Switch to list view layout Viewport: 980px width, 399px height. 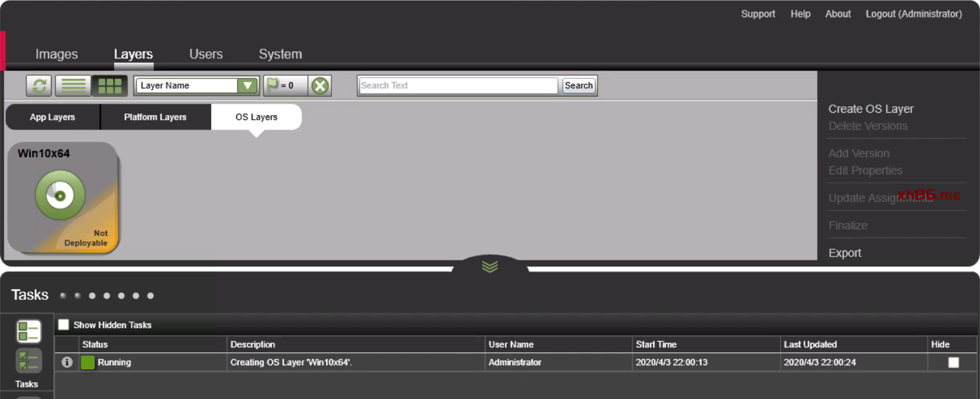pyautogui.click(x=72, y=85)
